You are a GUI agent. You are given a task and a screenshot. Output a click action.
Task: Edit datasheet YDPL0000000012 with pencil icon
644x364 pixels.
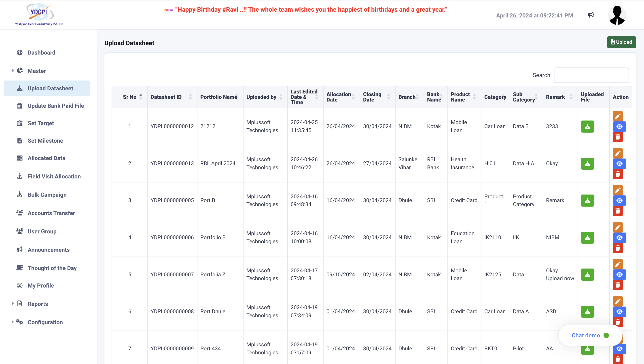pos(617,116)
